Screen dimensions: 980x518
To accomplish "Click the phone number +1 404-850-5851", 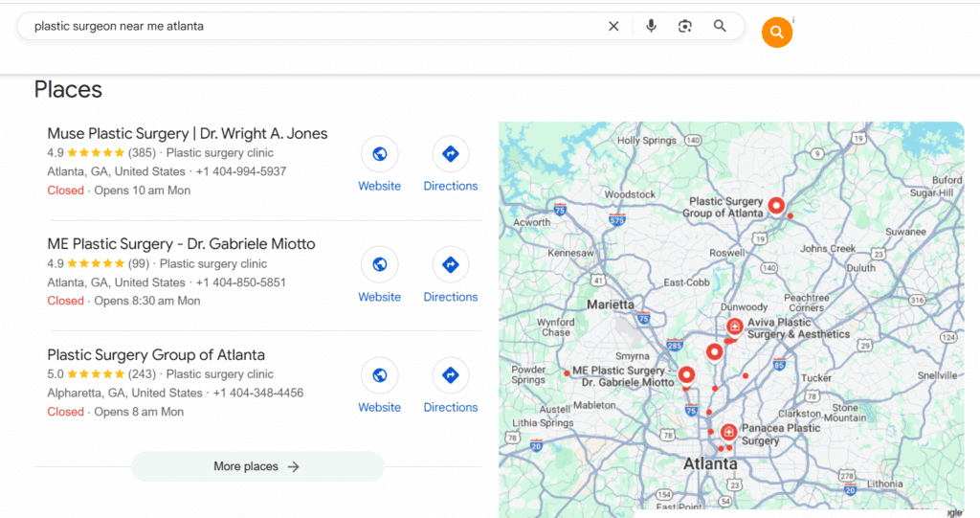I will coord(240,282).
